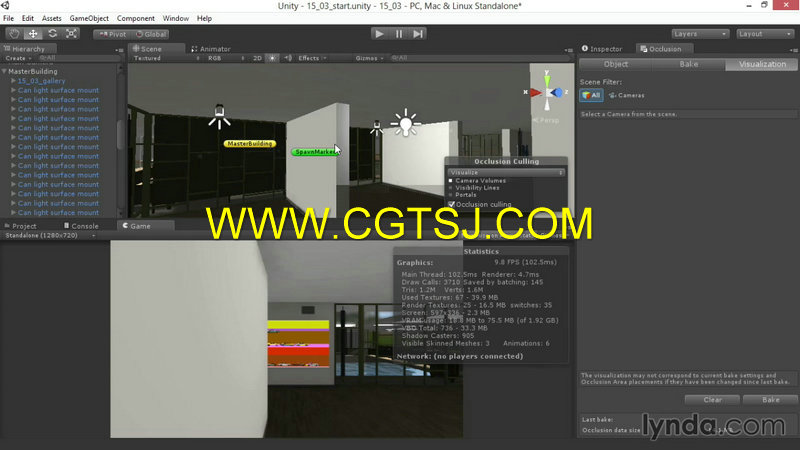
Task: Click the green SpawnMarker label
Action: pos(315,152)
